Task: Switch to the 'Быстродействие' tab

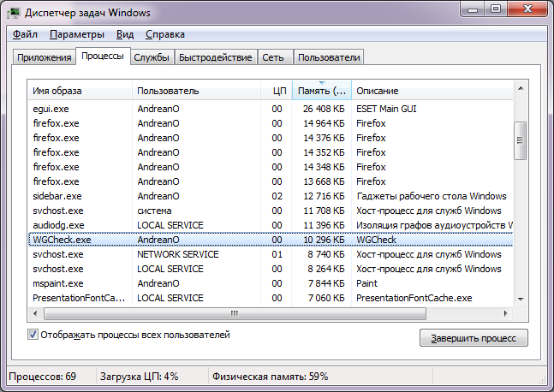Action: (x=215, y=57)
